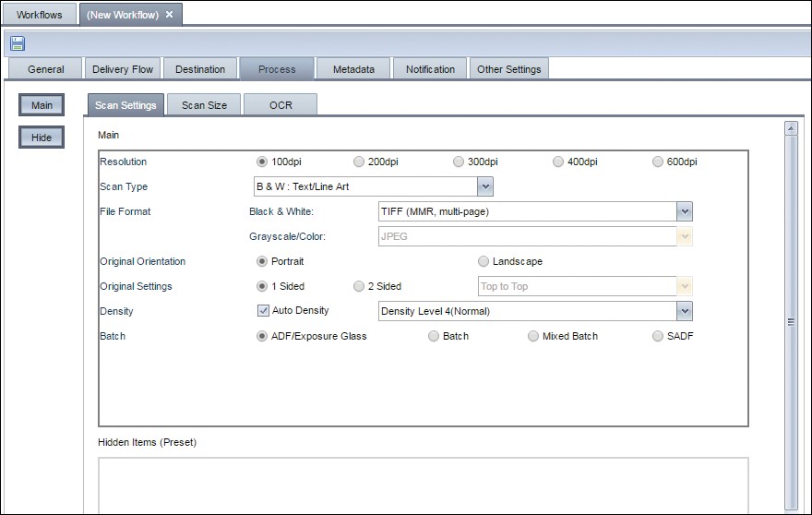Close the New Workflow tab
This screenshot has height=515, width=812.
(x=169, y=15)
